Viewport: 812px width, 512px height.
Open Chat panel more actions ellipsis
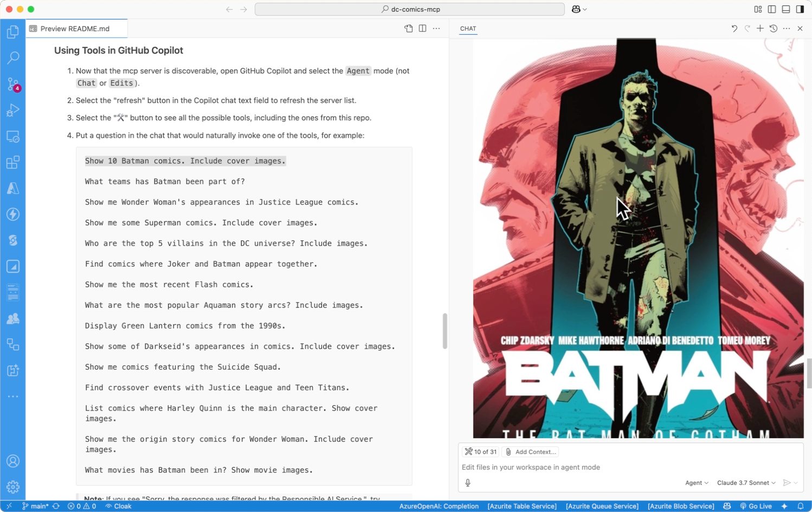[x=787, y=29]
